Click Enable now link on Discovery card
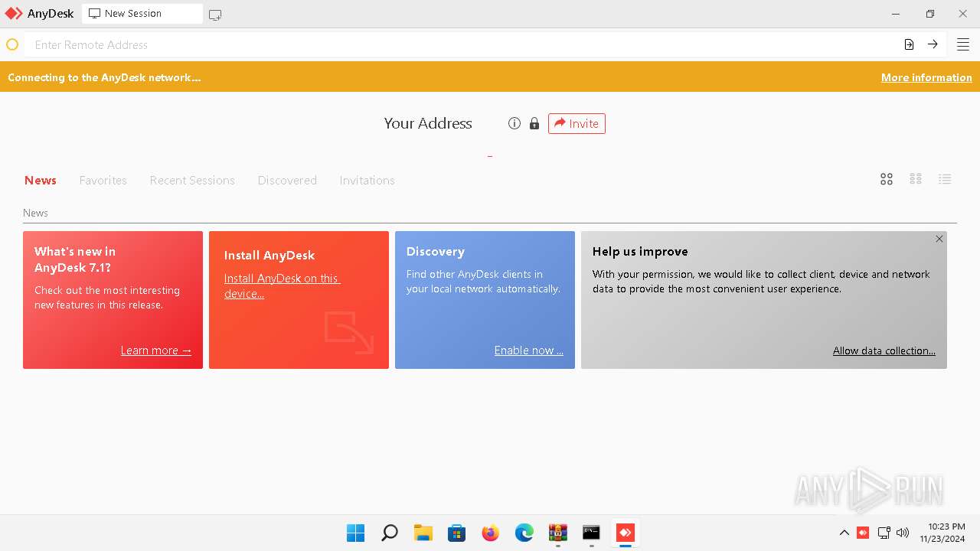The image size is (980, 551). [529, 350]
